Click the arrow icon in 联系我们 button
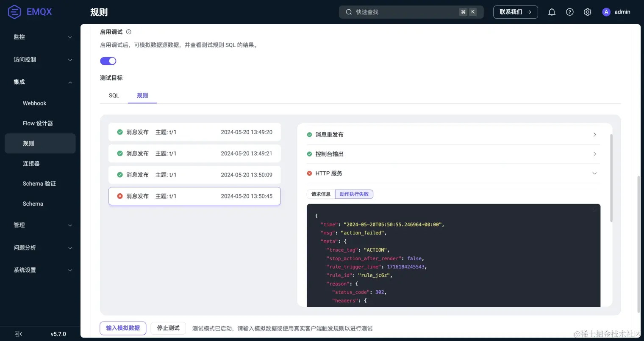 coord(529,12)
